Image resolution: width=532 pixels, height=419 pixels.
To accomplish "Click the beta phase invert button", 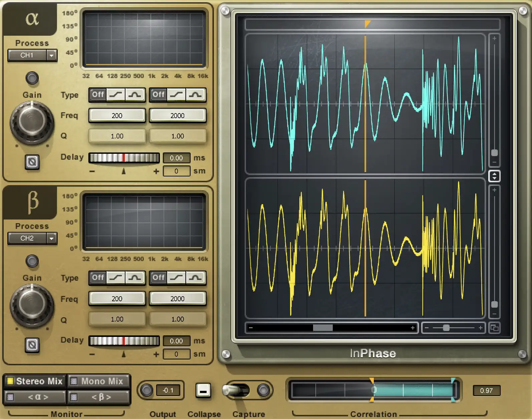I will tap(32, 345).
